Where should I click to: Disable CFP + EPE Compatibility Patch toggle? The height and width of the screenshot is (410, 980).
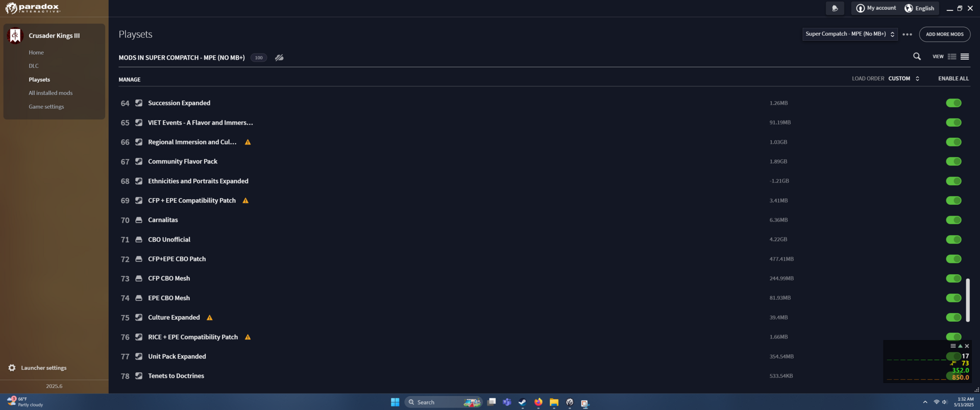(x=953, y=201)
